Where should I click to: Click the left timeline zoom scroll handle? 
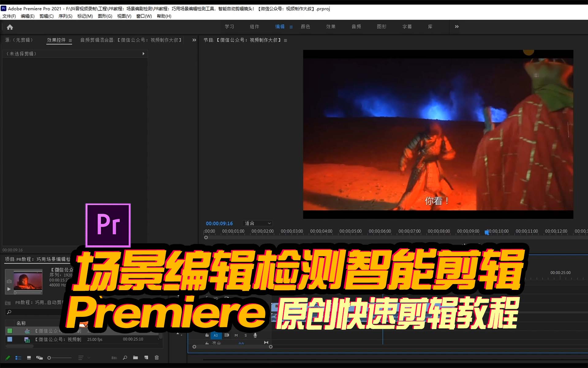click(194, 347)
